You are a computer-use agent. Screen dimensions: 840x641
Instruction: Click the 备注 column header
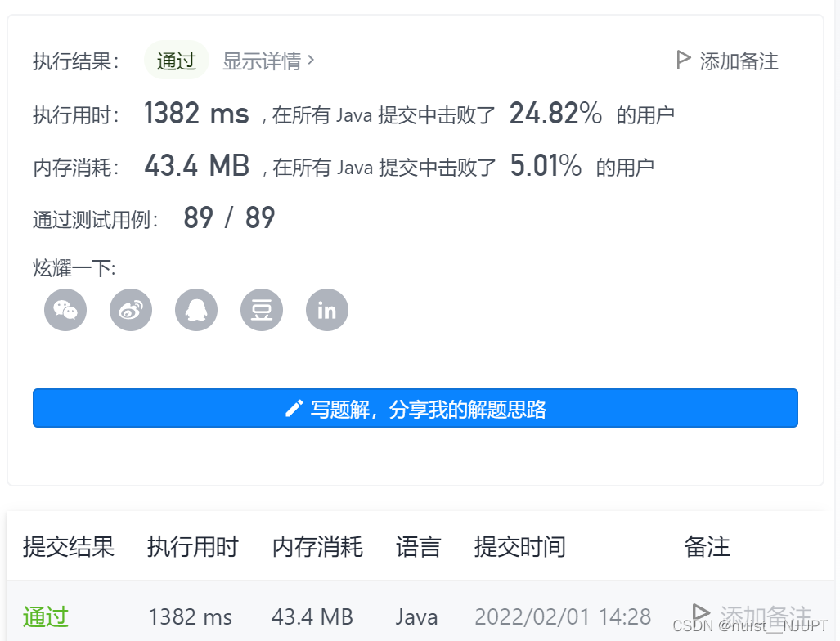click(707, 547)
